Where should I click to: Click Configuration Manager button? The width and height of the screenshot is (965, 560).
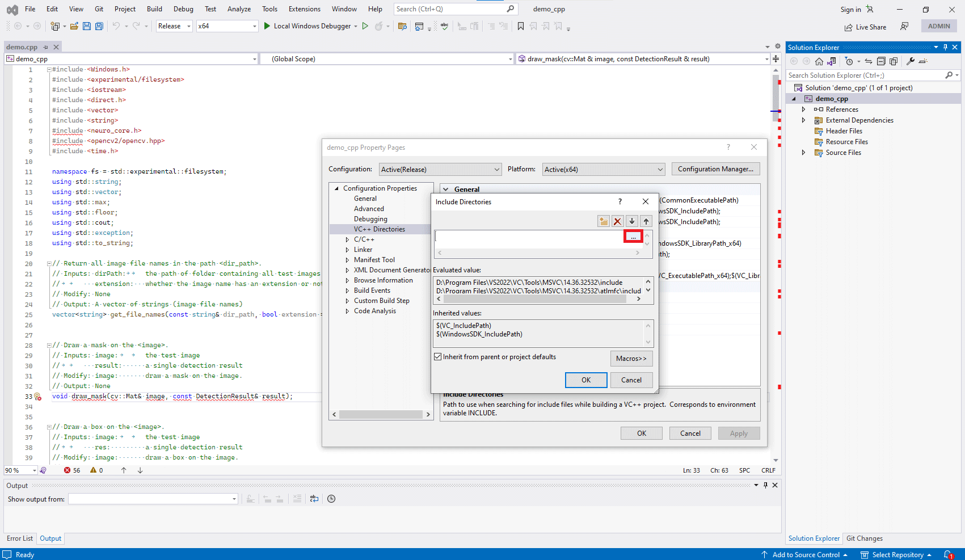[x=715, y=169]
